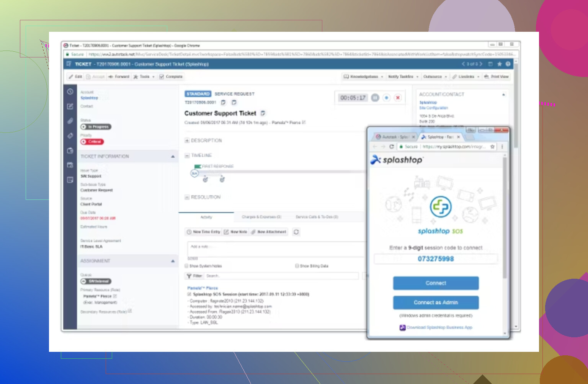Click the Print View button
Screen dimensions: 588x384
[x=496, y=77]
